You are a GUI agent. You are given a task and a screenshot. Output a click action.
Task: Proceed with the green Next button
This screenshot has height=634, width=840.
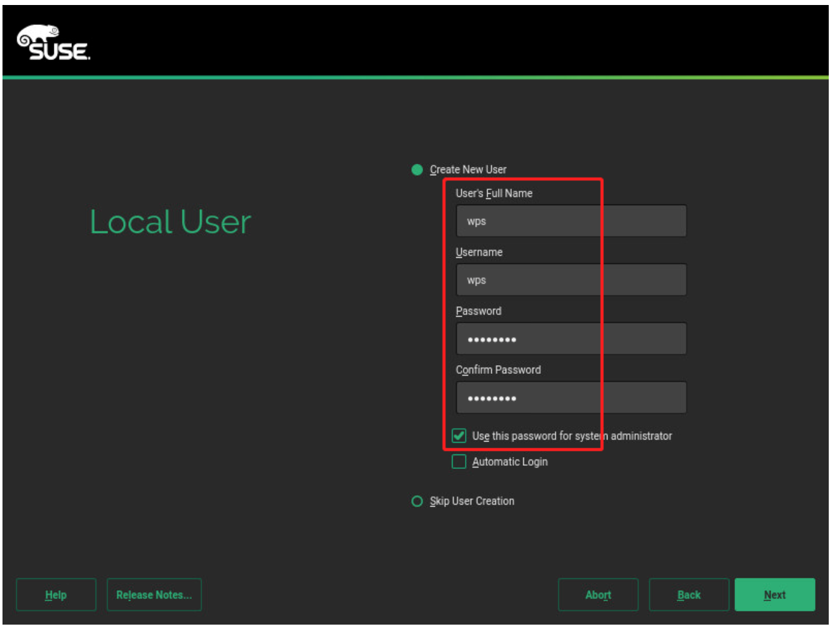774,595
